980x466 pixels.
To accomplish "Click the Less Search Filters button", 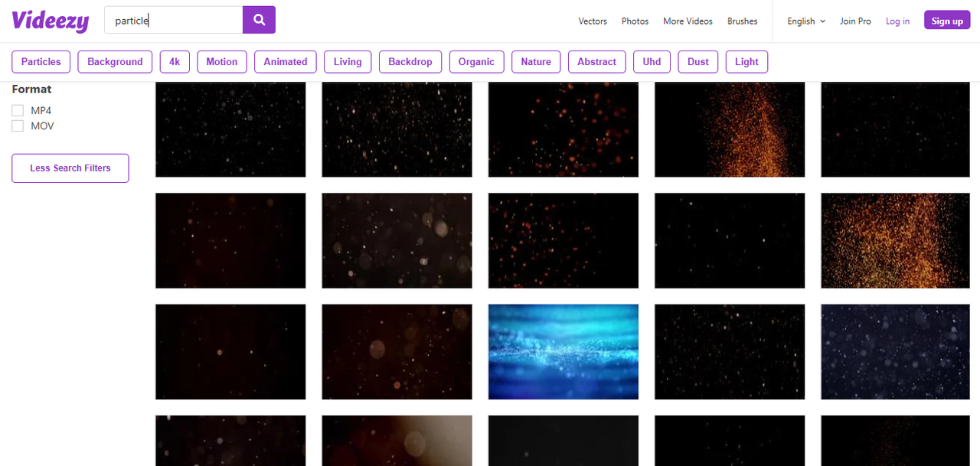I will (70, 168).
